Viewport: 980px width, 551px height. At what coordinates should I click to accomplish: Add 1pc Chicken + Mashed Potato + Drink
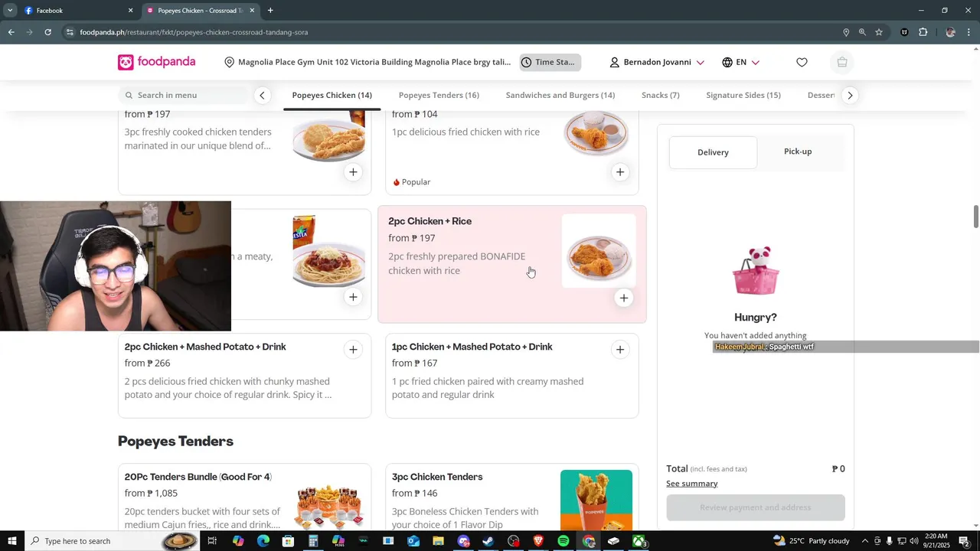620,350
